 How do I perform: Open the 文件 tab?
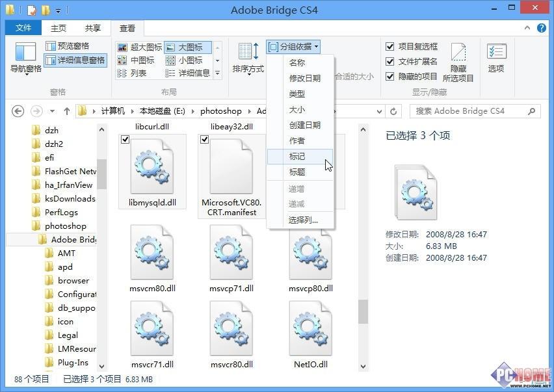click(x=23, y=27)
